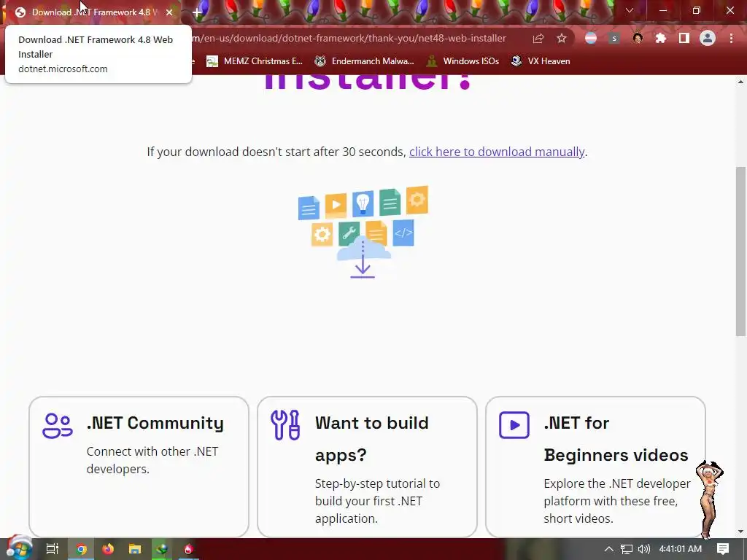
Task: Bookmark this page with the star icon
Action: 562,39
